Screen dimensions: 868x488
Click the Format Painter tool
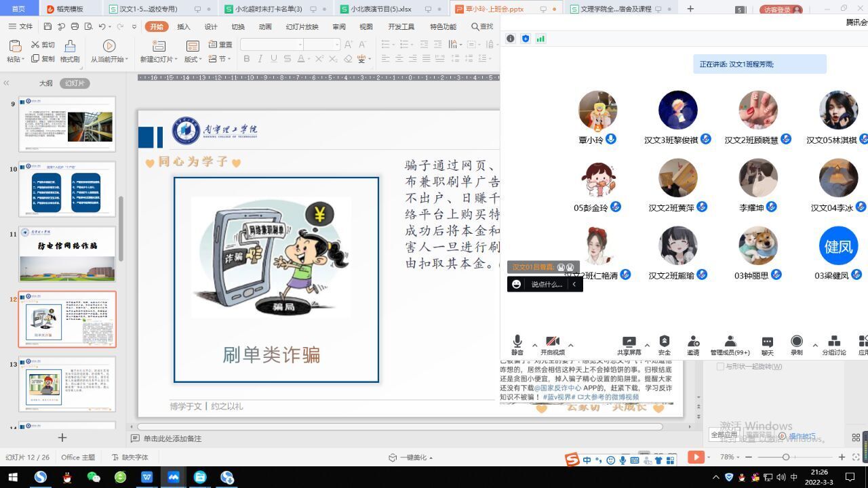pyautogui.click(x=70, y=51)
